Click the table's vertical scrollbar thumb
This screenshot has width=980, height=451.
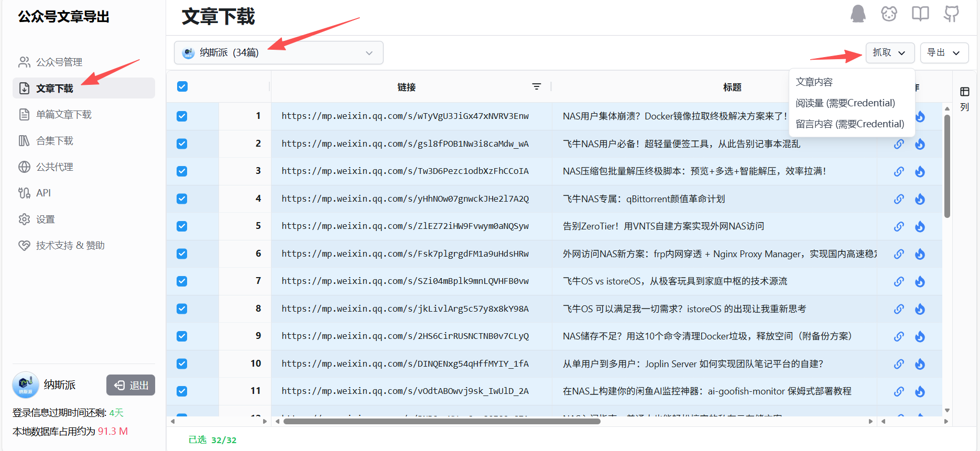click(947, 166)
